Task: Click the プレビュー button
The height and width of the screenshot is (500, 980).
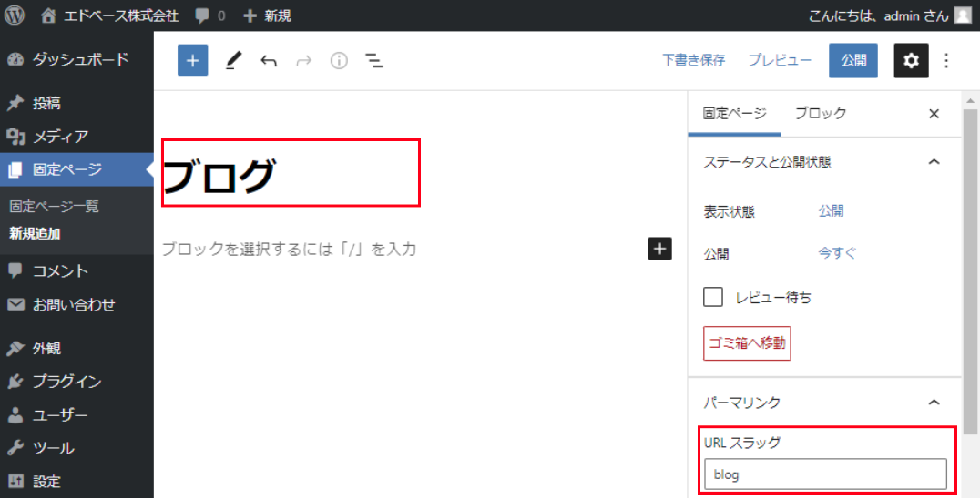Action: 780,61
